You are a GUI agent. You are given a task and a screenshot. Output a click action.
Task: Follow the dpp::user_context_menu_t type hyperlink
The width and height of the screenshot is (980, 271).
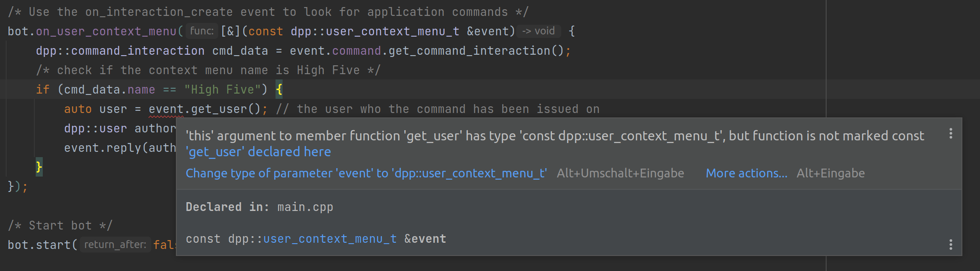(329, 238)
